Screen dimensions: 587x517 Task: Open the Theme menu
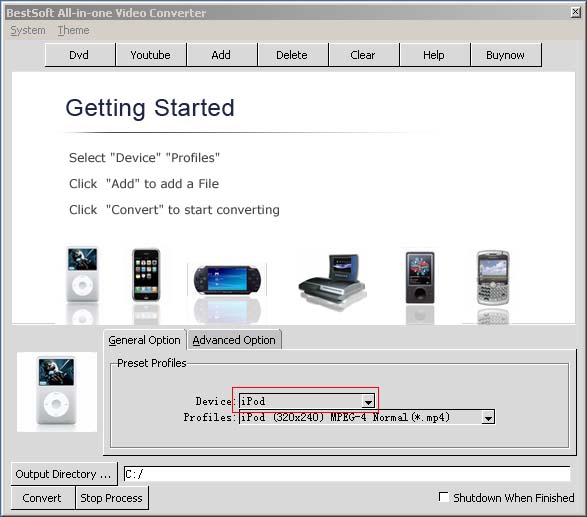73,30
